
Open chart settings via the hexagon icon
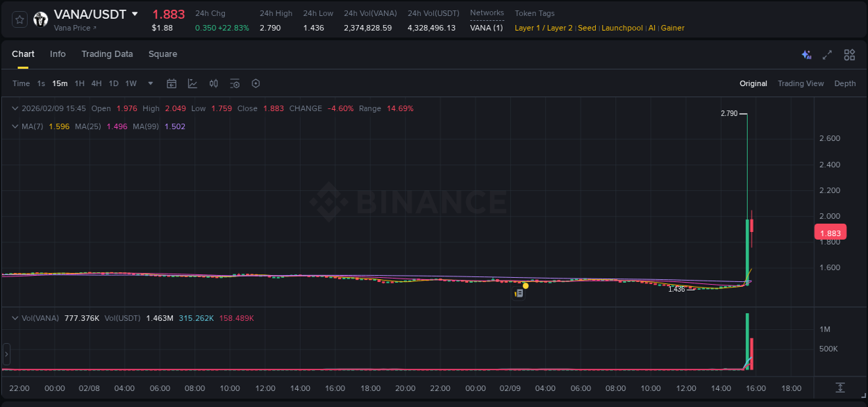click(x=256, y=83)
